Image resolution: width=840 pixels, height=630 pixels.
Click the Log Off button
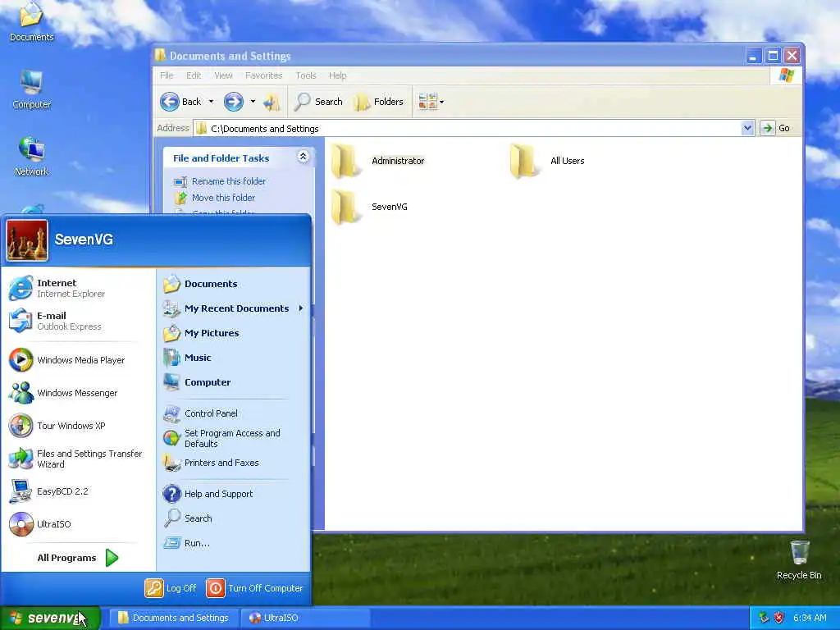coord(171,588)
